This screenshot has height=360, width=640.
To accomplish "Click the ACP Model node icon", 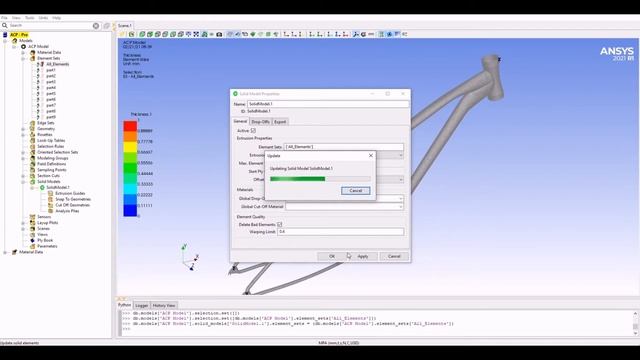I will click(23, 47).
